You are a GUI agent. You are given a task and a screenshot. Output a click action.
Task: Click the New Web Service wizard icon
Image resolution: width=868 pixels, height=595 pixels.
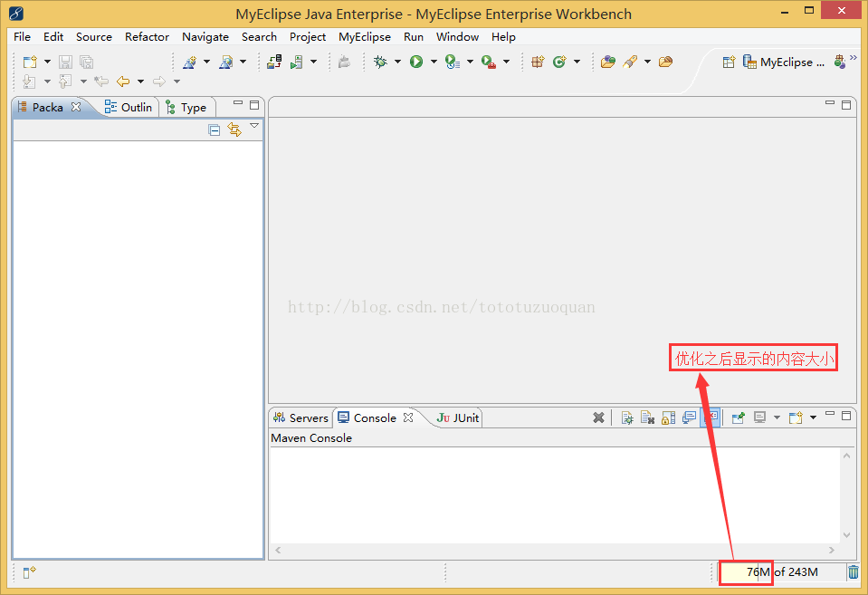(190, 62)
